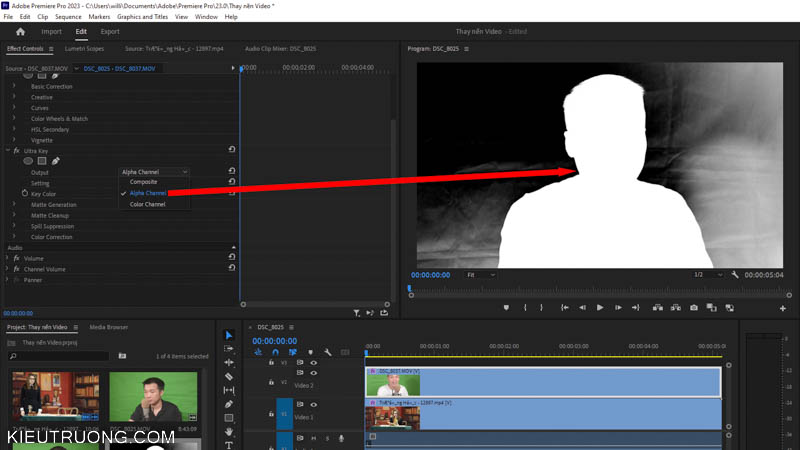This screenshot has height=450, width=800.
Task: Expand Spill Suppression section
Action: pyautogui.click(x=14, y=226)
